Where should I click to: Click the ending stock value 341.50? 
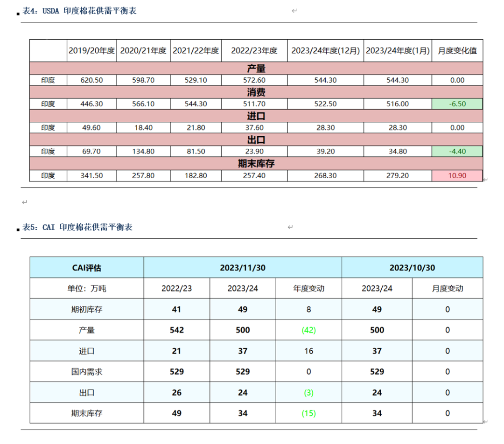[91, 176]
